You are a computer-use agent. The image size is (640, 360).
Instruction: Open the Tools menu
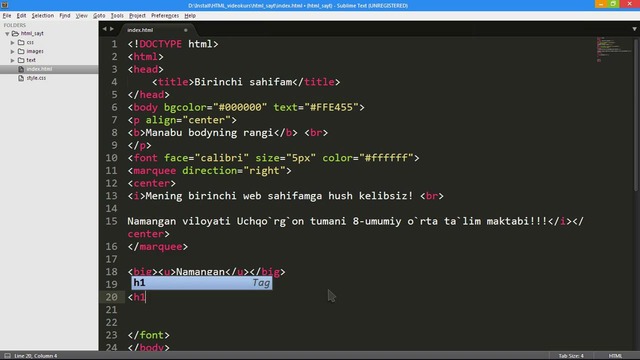point(117,16)
